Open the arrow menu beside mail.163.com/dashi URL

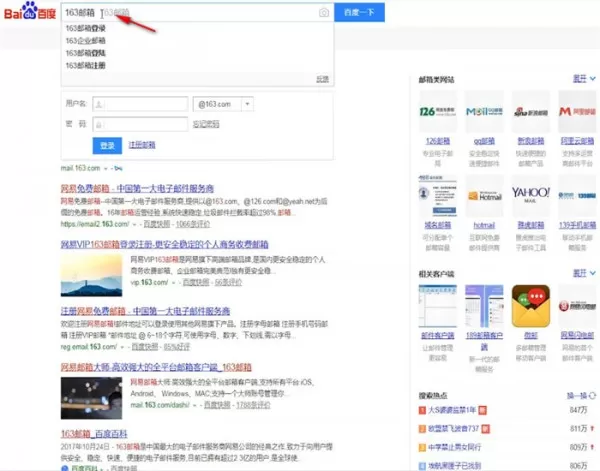195,405
